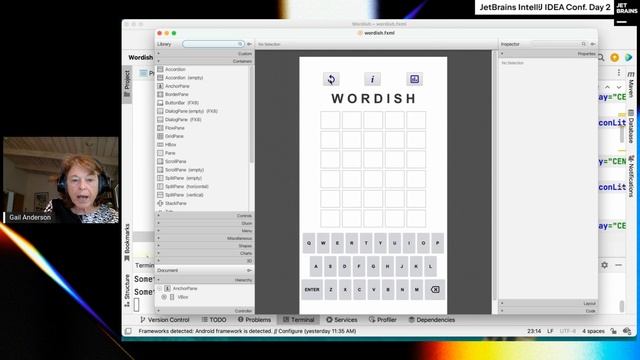Viewport: 640px width, 360px height.
Task: Expand the Charts section in Library
Action: [204, 253]
